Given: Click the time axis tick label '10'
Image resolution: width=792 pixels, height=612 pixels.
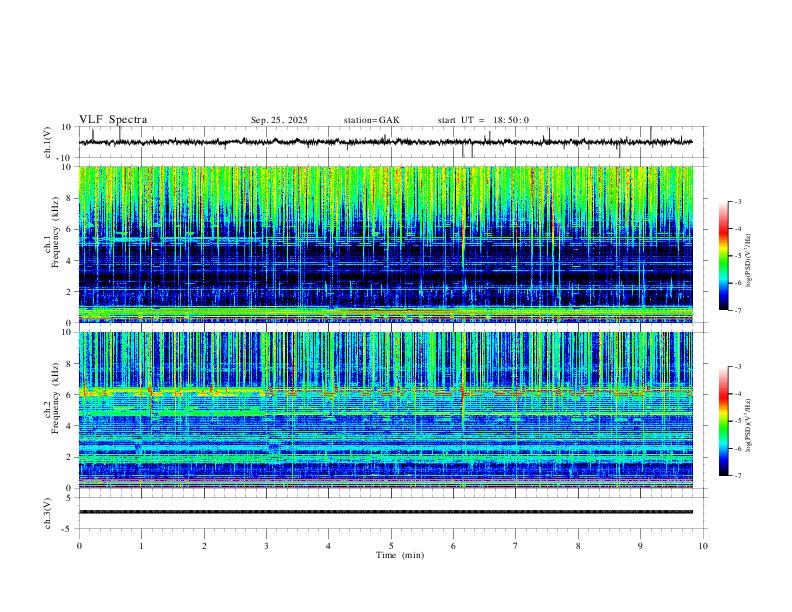Looking at the screenshot, I should tap(703, 546).
